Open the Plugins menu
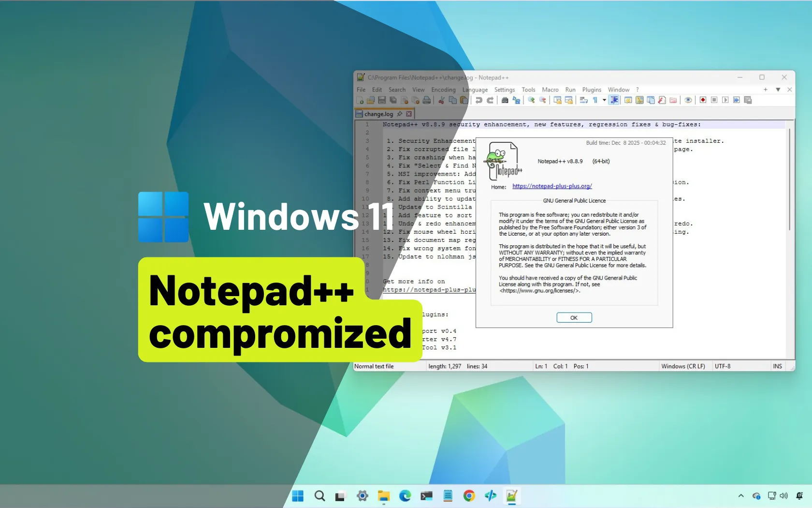Viewport: 812px width, 508px height. 591,90
